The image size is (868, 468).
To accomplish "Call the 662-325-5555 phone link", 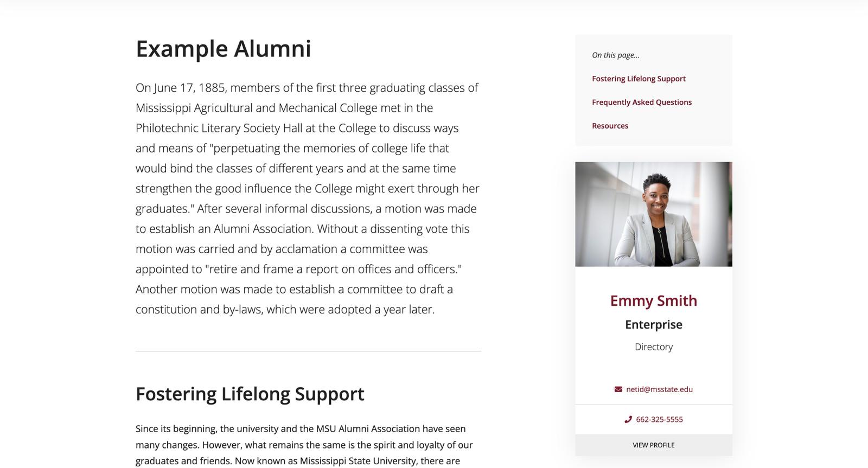I will [659, 419].
